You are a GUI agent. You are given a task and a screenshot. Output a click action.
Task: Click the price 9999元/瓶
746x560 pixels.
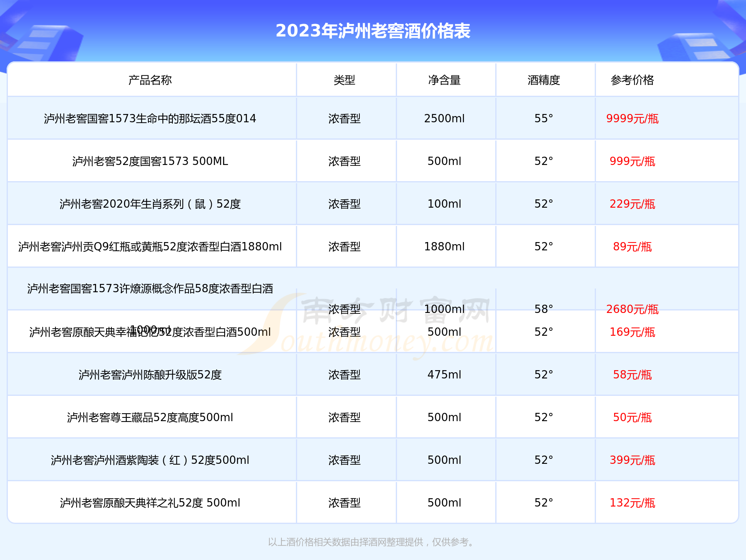(632, 119)
